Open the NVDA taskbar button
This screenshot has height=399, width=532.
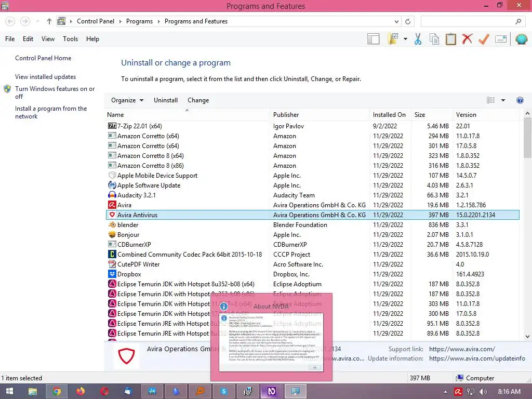point(271,391)
